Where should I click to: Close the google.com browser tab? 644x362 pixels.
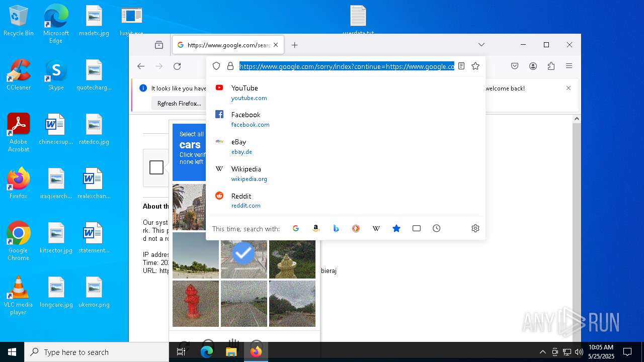tap(276, 45)
